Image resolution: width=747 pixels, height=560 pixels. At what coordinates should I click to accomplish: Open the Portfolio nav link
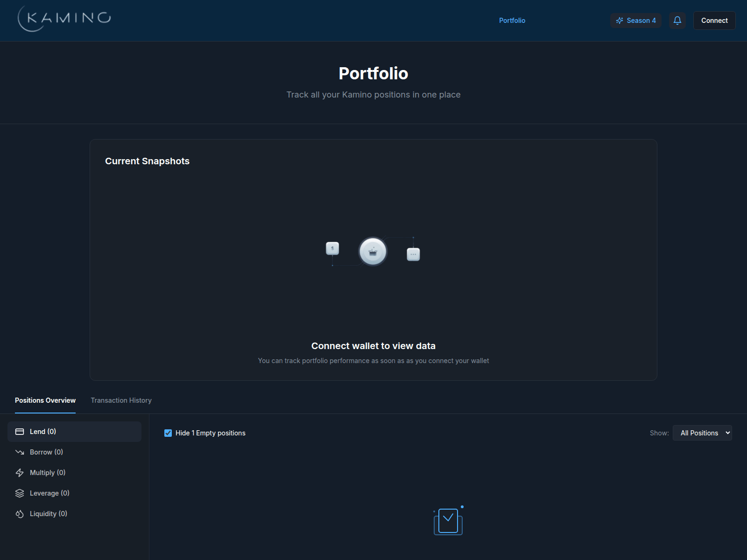click(512, 21)
